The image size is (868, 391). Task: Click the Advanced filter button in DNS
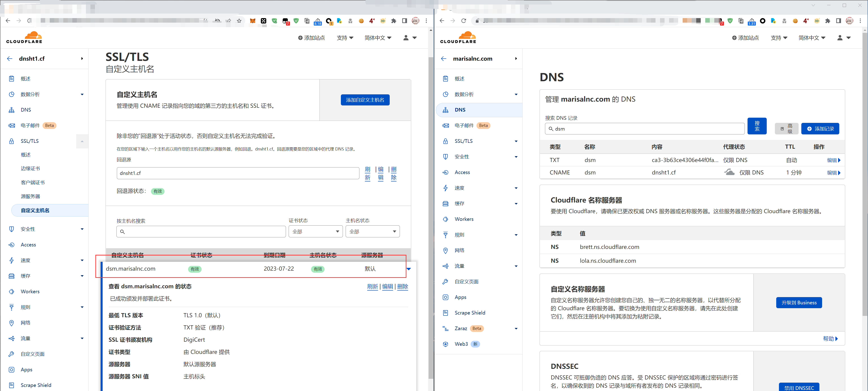(x=786, y=129)
